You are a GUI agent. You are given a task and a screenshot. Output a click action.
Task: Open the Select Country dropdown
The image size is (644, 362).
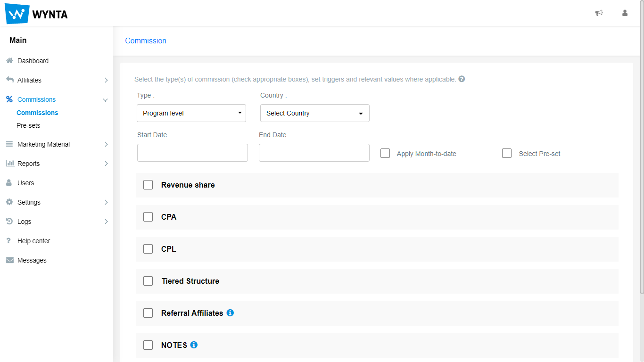click(x=314, y=113)
